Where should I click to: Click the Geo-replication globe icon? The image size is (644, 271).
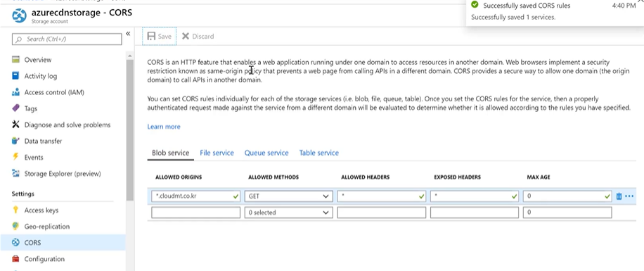(x=15, y=226)
